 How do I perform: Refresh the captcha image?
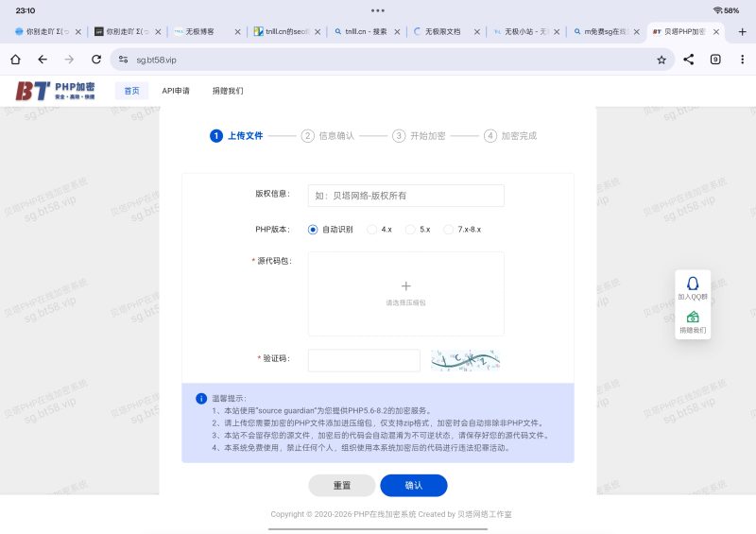465,360
